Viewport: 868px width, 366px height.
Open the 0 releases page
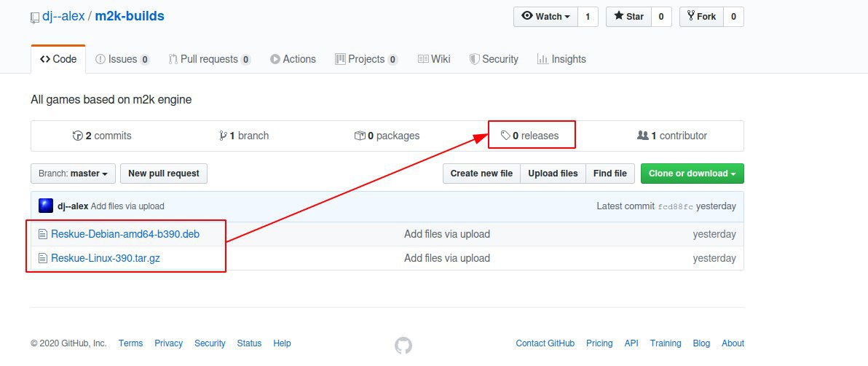[x=530, y=136]
